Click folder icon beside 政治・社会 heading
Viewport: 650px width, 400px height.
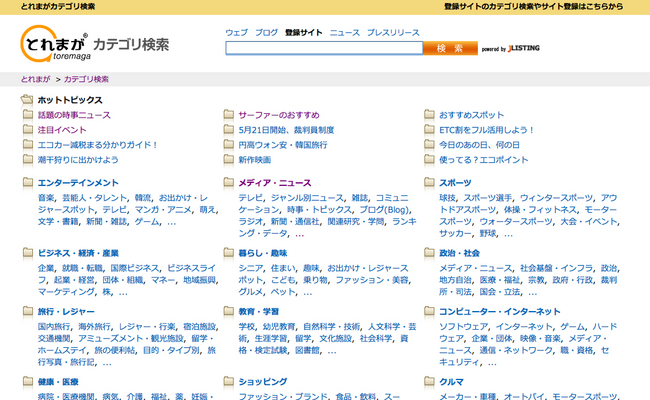[x=429, y=252]
